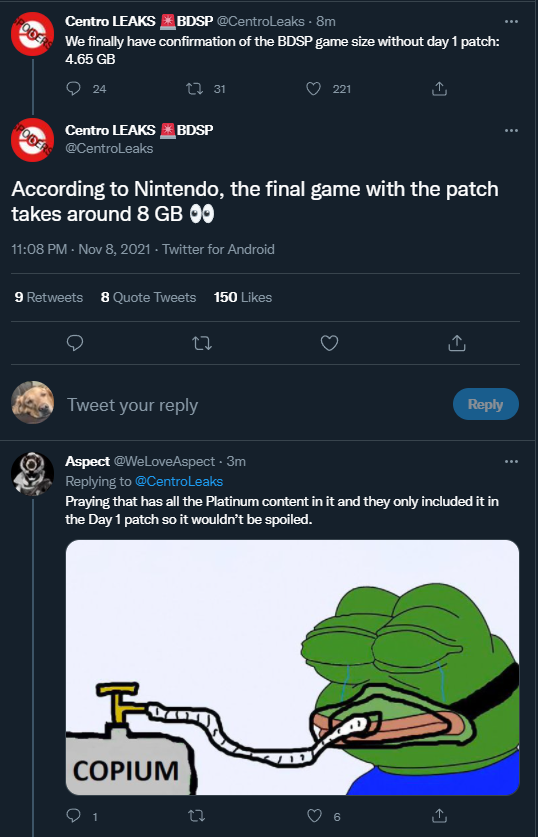538x837 pixels.
Task: Click the Tweet your reply field
Action: tap(256, 405)
